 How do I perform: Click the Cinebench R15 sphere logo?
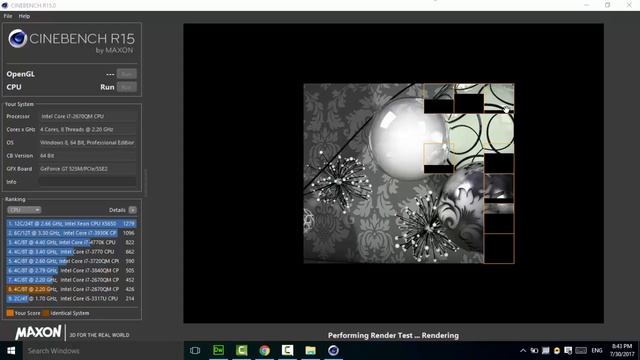coord(18,39)
